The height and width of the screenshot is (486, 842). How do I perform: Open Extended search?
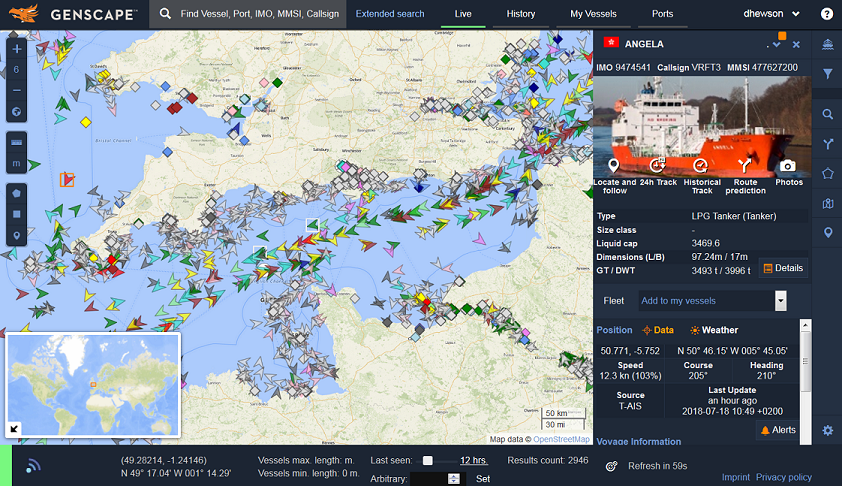pyautogui.click(x=390, y=14)
